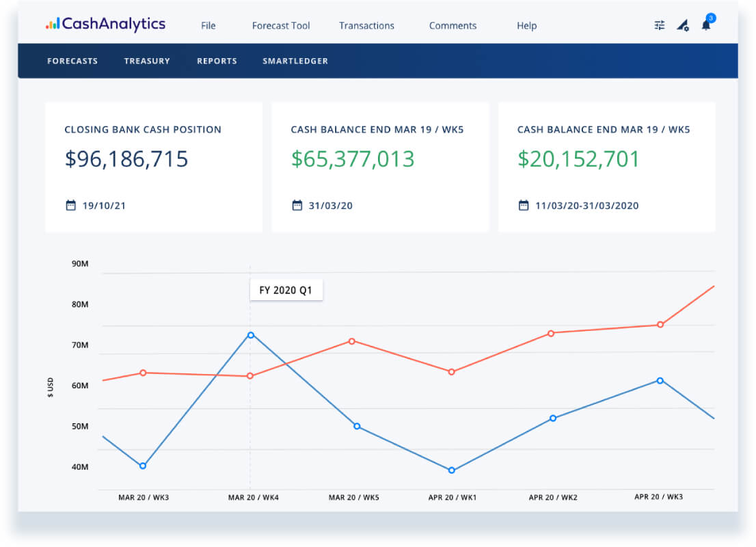Open the Comments menu

453,25
